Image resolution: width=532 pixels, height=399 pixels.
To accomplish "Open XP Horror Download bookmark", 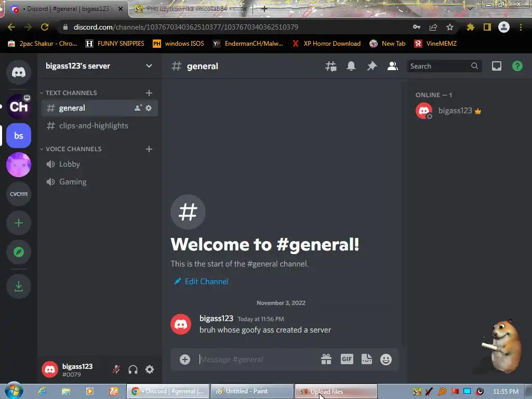I will pyautogui.click(x=326, y=44).
